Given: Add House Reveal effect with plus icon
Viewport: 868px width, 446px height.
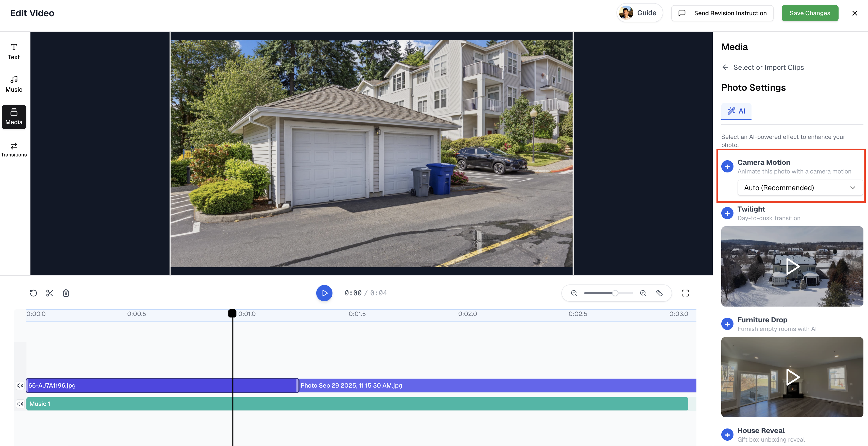Looking at the screenshot, I should coord(727,435).
